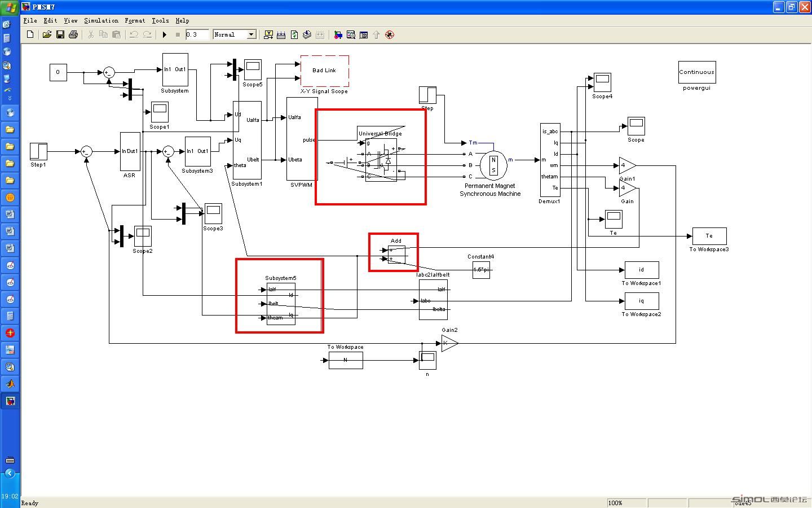This screenshot has height=508, width=812.
Task: Select the Scope5 block
Action: point(253,69)
